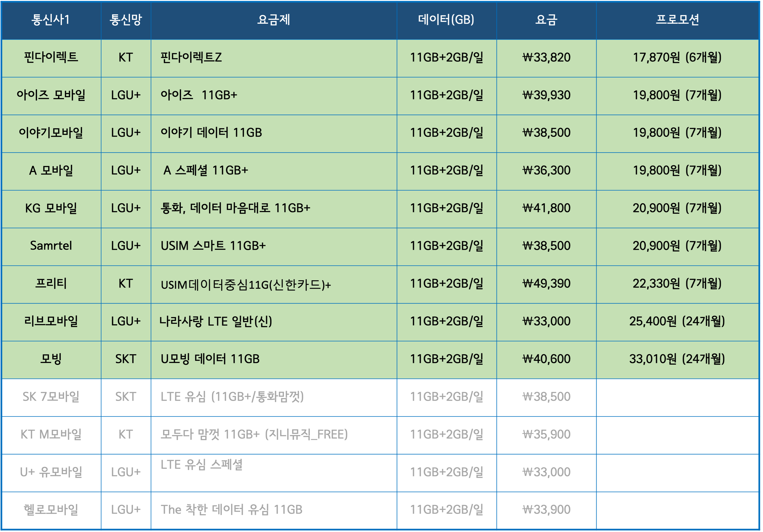Click 20,900원 promotion in Samrtel row
This screenshot has height=532, width=763.
pyautogui.click(x=678, y=247)
